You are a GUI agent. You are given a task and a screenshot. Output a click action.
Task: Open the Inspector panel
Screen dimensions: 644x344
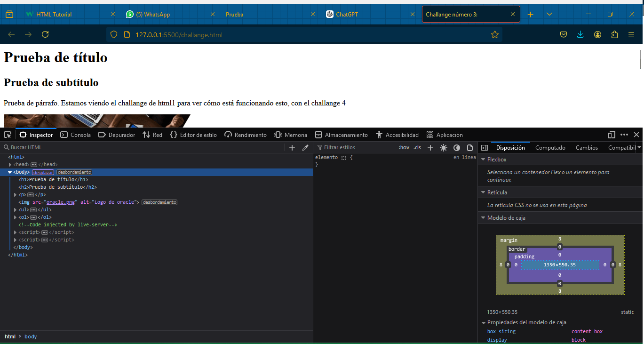pyautogui.click(x=36, y=135)
